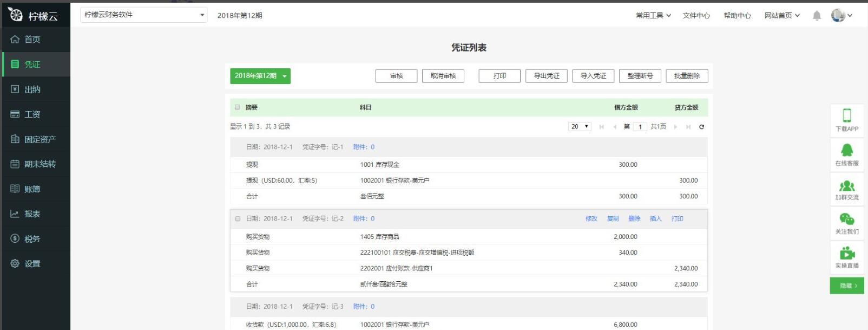Click 修改 link on voucher 记-2
This screenshot has height=330, width=868.
point(591,219)
